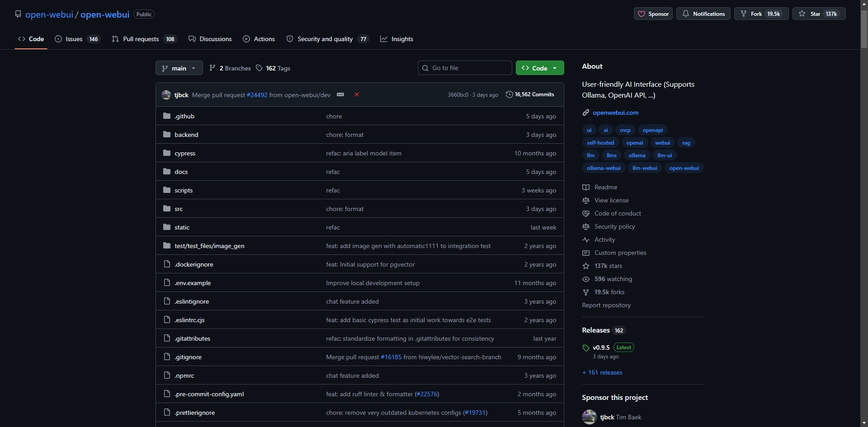Open the 16,562 Commits history
This screenshot has height=427, width=868.
point(530,94)
